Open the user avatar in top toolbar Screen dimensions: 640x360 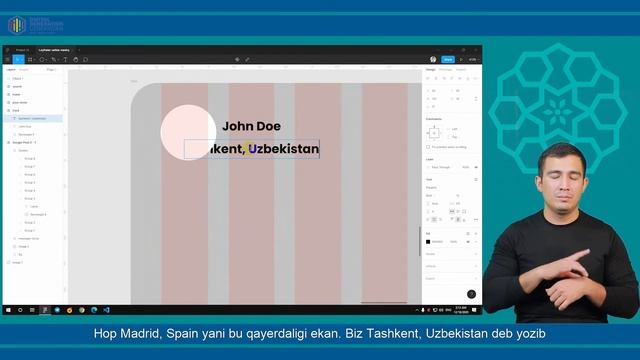coord(433,60)
